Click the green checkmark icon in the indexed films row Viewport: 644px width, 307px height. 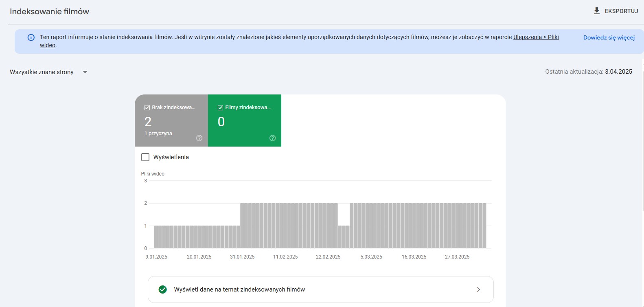(x=162, y=289)
